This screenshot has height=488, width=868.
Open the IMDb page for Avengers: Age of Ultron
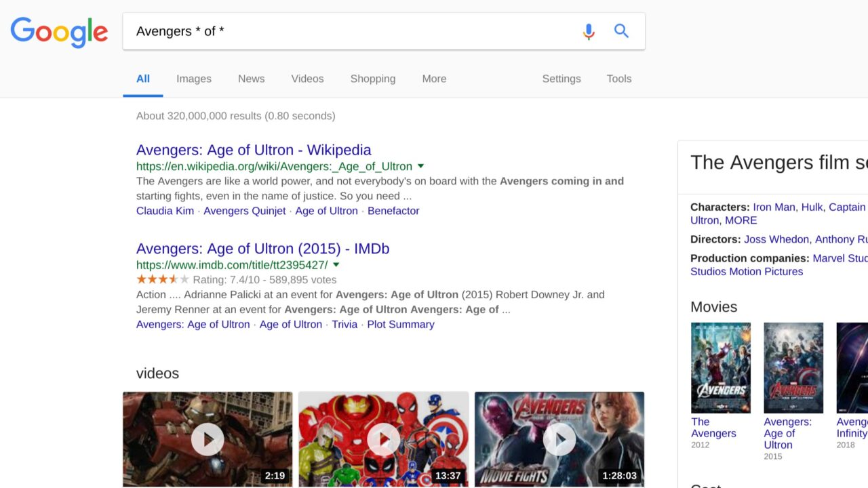click(x=263, y=249)
